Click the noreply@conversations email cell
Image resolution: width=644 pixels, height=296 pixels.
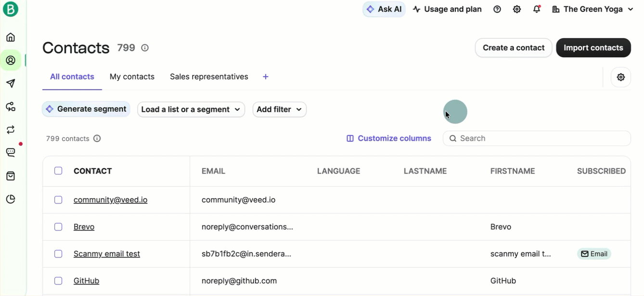[x=247, y=227]
